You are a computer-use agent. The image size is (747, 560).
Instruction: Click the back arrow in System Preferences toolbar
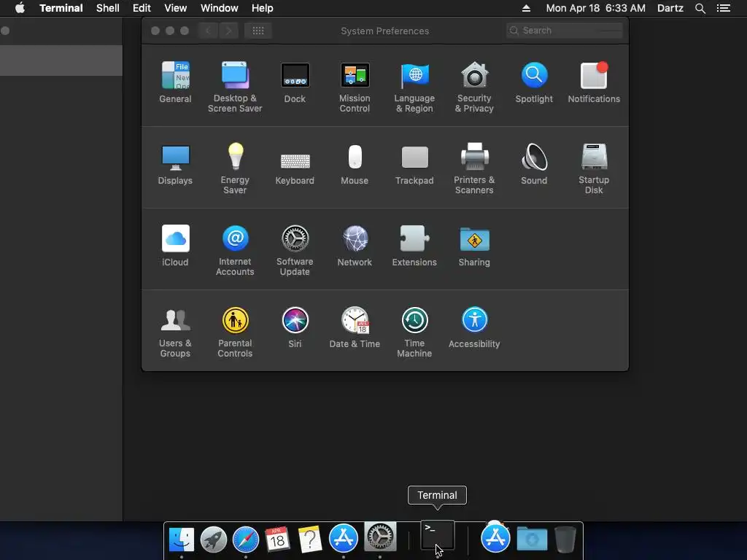point(208,31)
